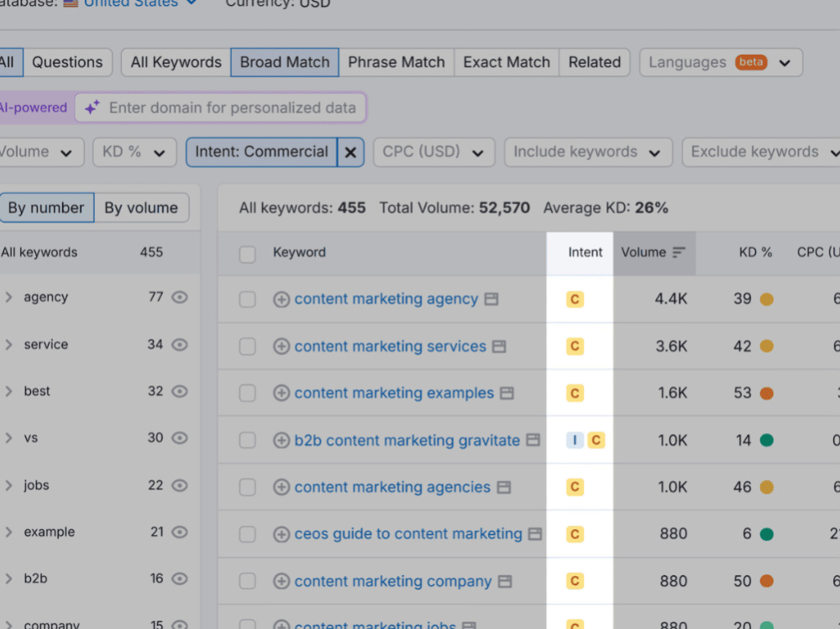Open the CPC (USD) filter dropdown
840x629 pixels.
click(x=434, y=152)
